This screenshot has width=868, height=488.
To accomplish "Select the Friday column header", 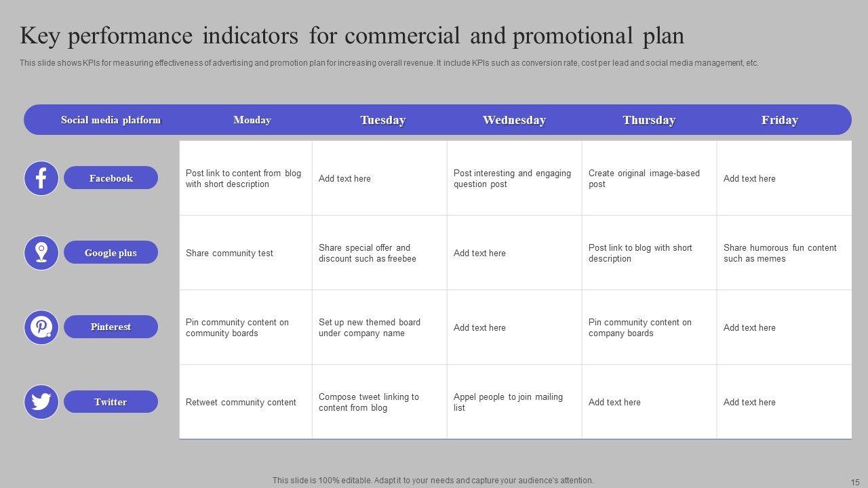I will (780, 120).
